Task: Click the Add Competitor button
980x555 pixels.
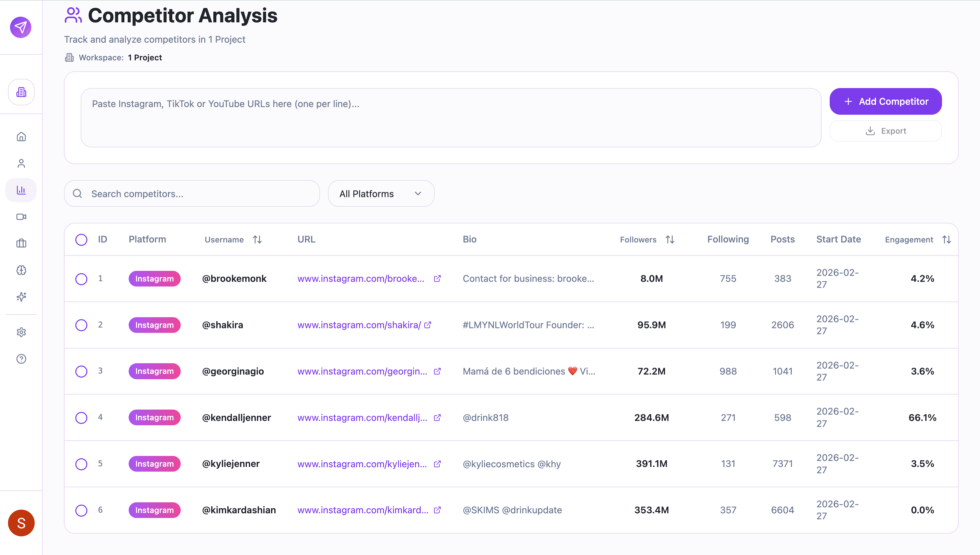Action: (x=885, y=101)
